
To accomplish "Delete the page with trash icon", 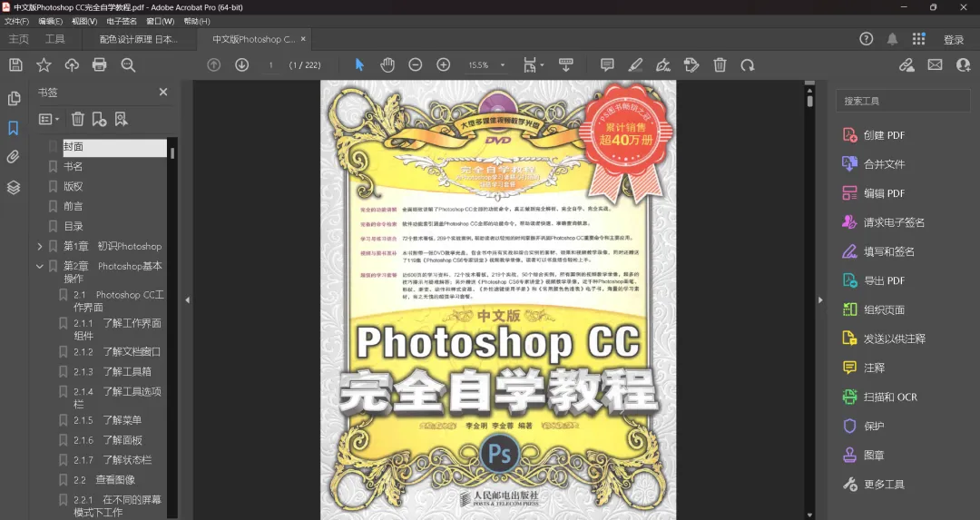I will coord(720,65).
